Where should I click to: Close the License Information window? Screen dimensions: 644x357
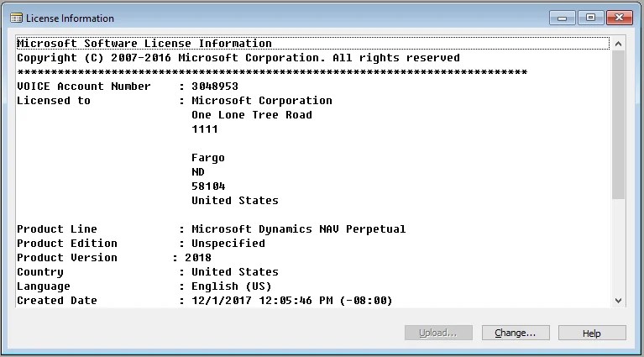[620, 18]
